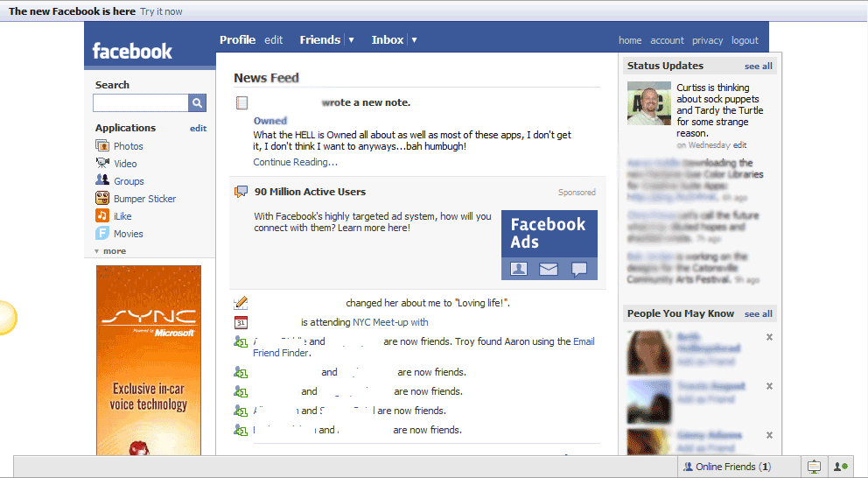Viewport: 868px width, 478px height.
Task: Open the iLike music icon
Action: coord(102,216)
